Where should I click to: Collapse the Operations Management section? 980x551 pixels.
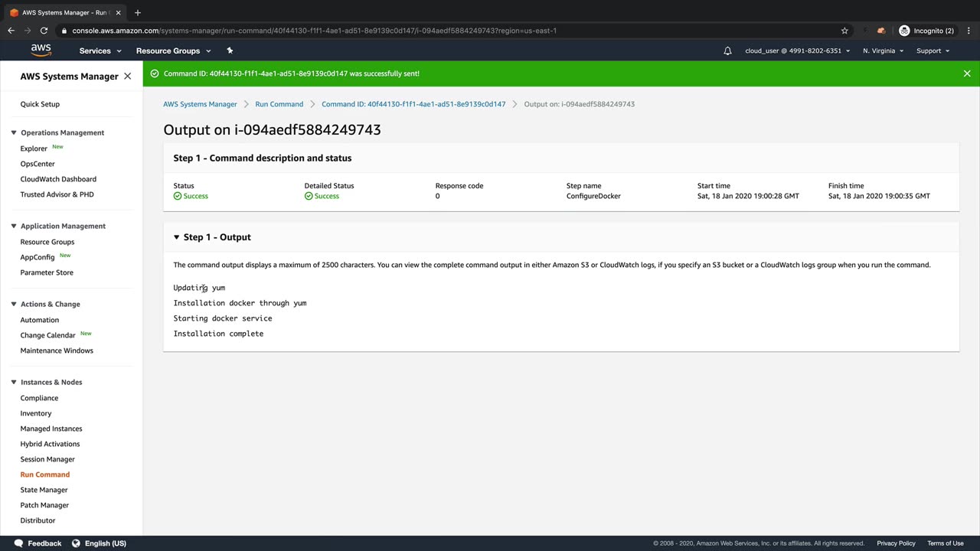14,132
